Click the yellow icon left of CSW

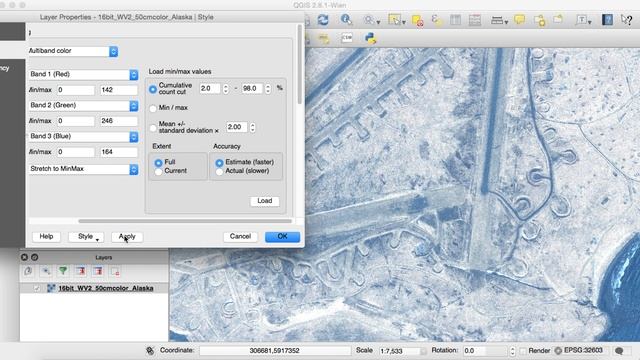coord(324,38)
